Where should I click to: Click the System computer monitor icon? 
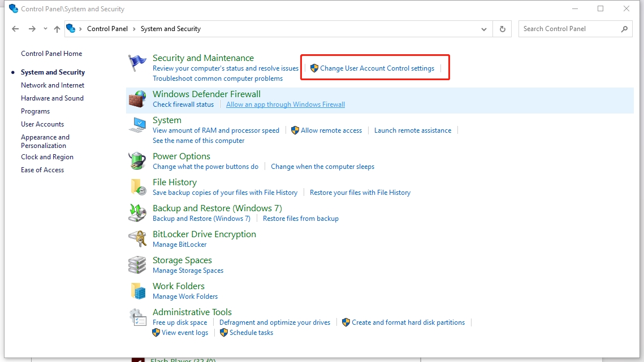click(x=137, y=125)
